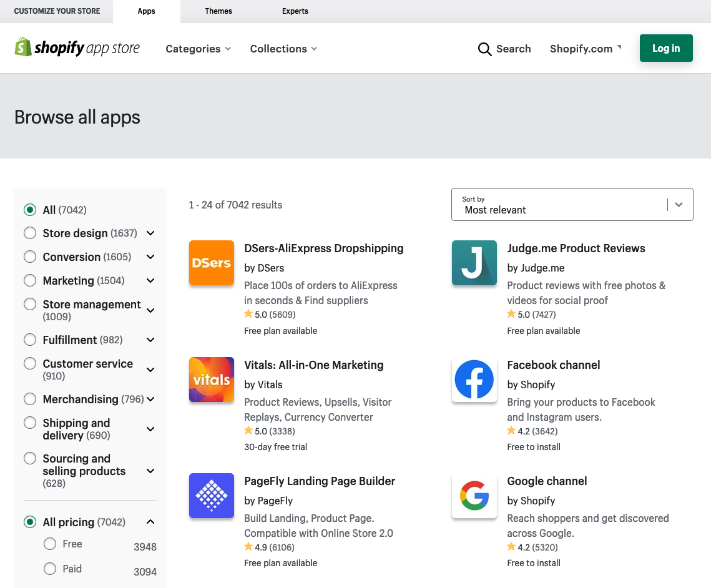The width and height of the screenshot is (711, 588).
Task: Open the Google channel icon
Action: [x=474, y=496]
